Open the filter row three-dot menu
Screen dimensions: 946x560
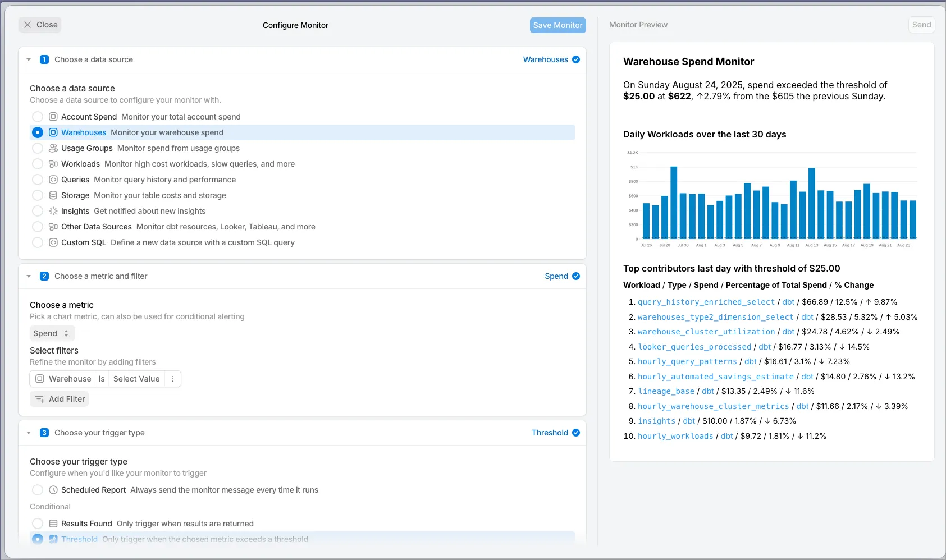173,379
